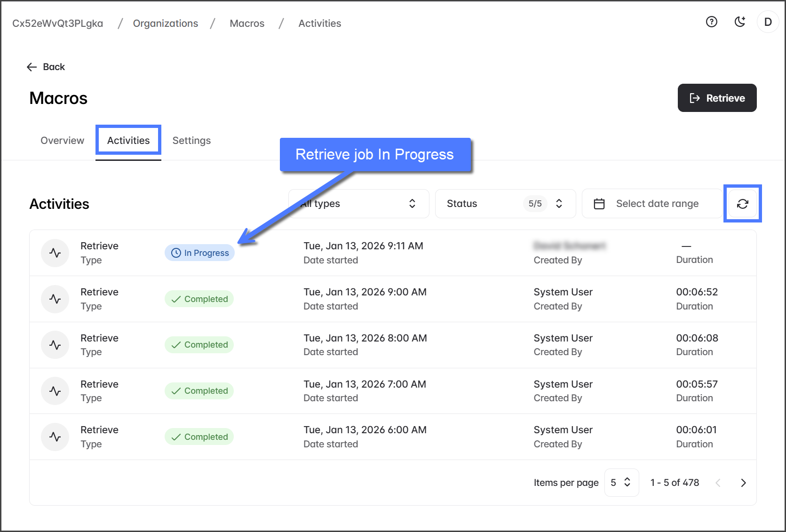
Task: Go Back using the back arrow link
Action: [46, 67]
